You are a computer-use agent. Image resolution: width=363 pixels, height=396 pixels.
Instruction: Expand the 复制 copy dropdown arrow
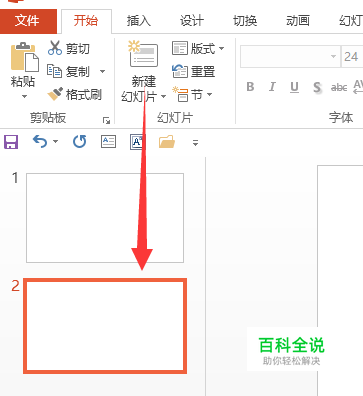pyautogui.click(x=103, y=71)
